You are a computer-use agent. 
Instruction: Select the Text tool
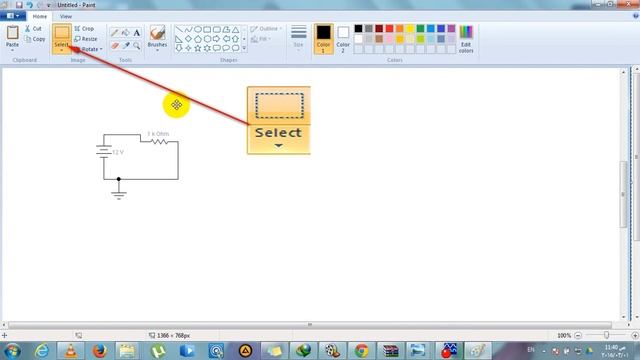tap(137, 33)
